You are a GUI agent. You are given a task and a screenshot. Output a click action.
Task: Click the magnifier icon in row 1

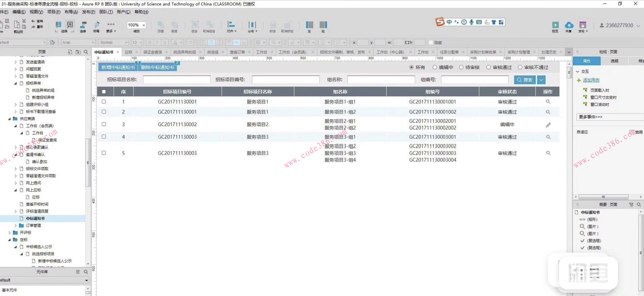click(548, 102)
